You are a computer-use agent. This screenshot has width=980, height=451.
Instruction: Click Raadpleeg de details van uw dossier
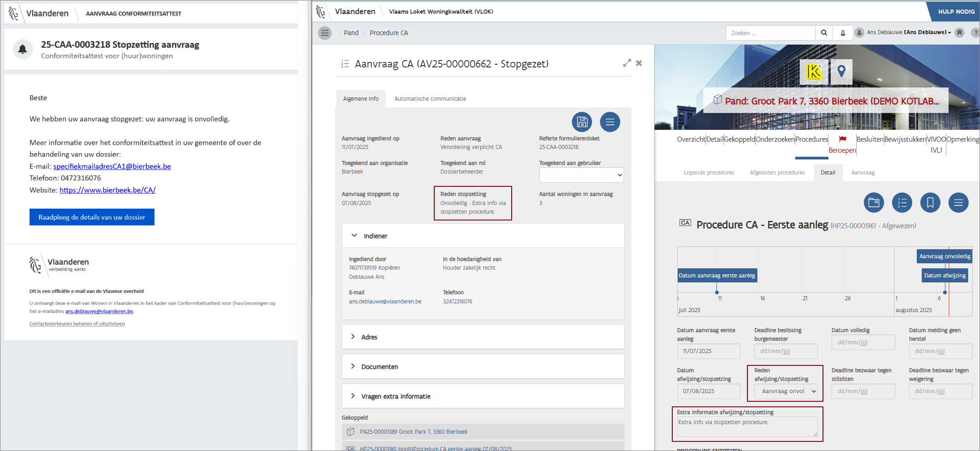(x=92, y=217)
